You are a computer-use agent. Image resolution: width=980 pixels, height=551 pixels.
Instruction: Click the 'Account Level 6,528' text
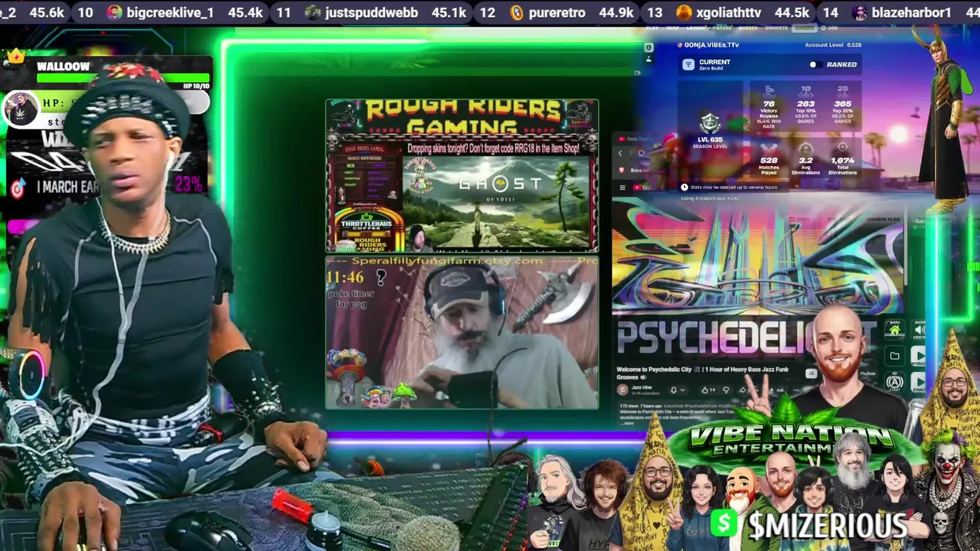(833, 45)
